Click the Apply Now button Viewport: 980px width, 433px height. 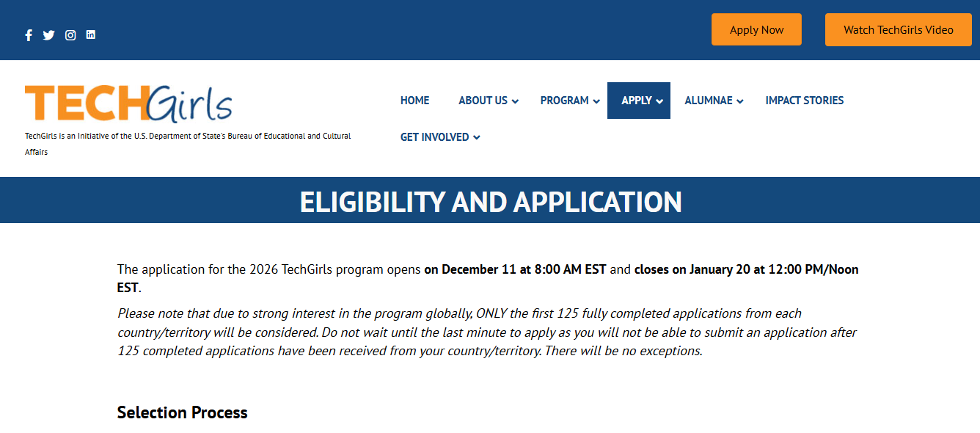click(x=756, y=29)
